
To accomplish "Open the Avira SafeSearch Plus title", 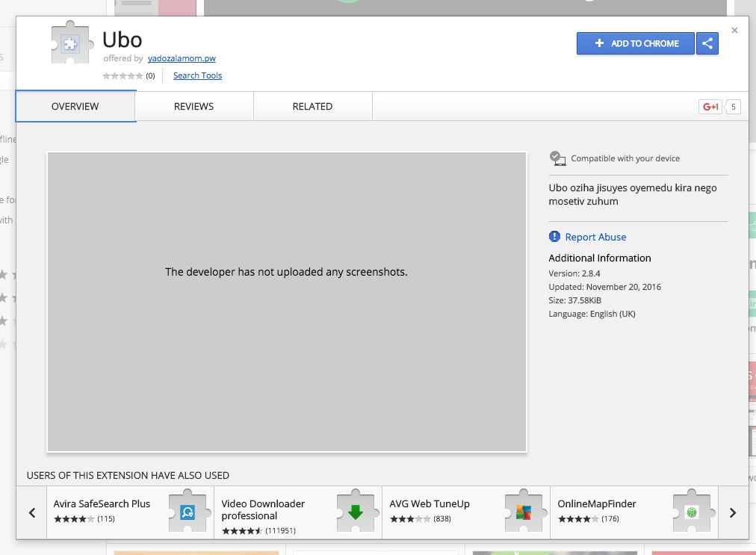I will click(102, 503).
